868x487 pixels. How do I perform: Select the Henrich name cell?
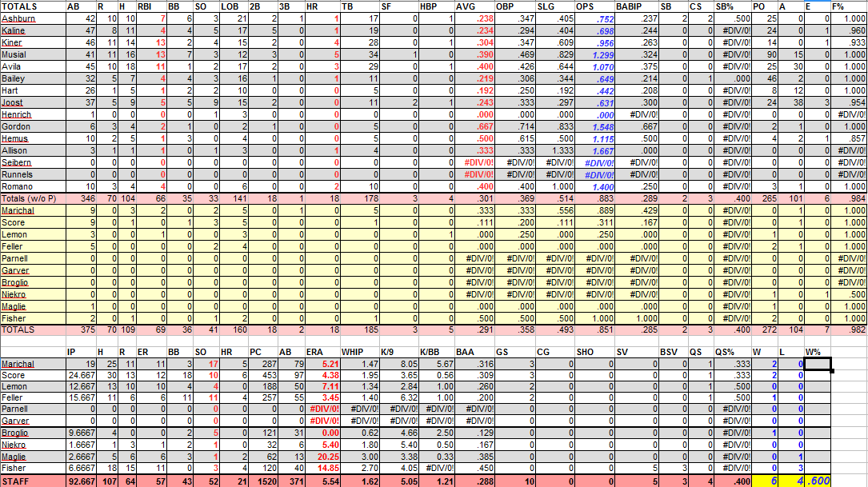(x=33, y=114)
